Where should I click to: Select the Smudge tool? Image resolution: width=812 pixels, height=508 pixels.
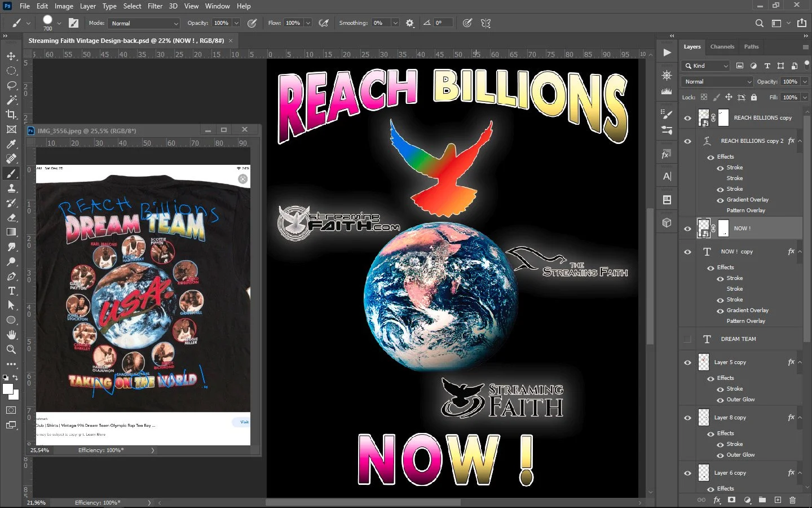click(11, 247)
